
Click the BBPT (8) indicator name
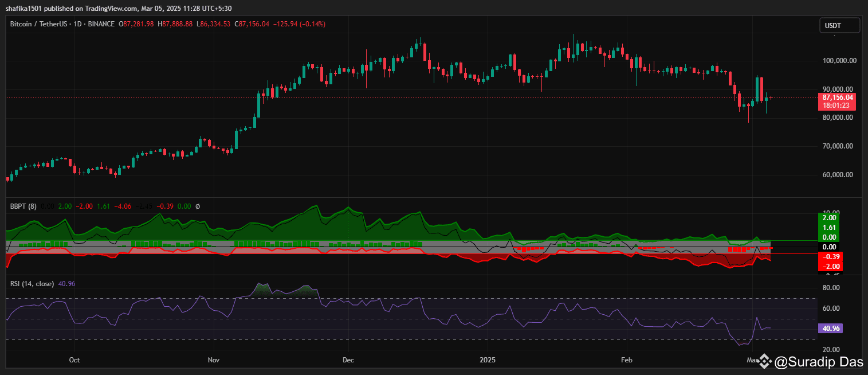pyautogui.click(x=23, y=206)
